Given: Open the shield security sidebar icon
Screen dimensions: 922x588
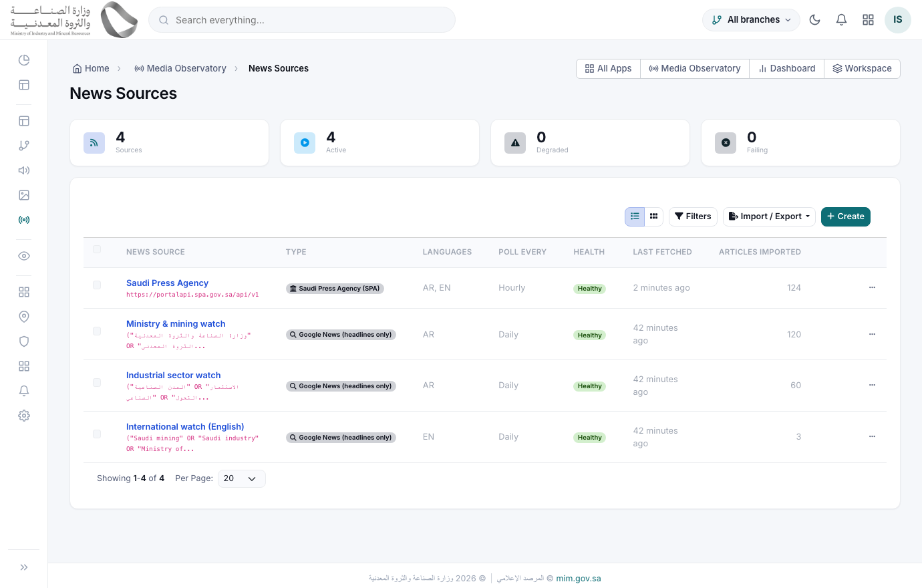Looking at the screenshot, I should click(24, 341).
